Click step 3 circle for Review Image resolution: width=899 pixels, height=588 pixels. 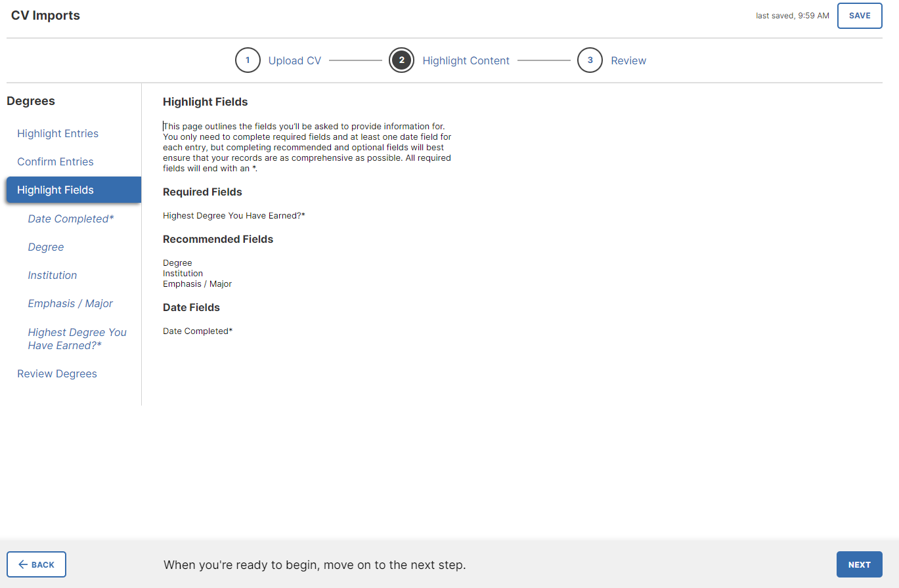point(590,60)
